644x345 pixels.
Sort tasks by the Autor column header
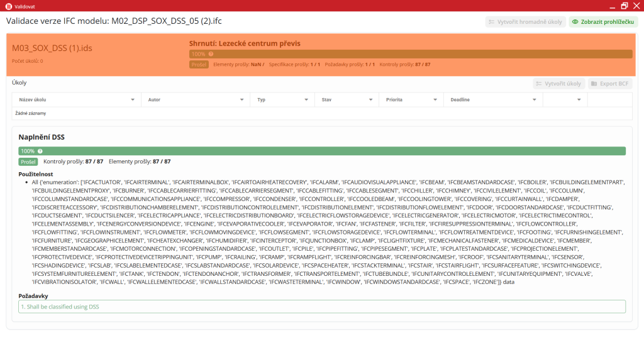click(x=154, y=100)
